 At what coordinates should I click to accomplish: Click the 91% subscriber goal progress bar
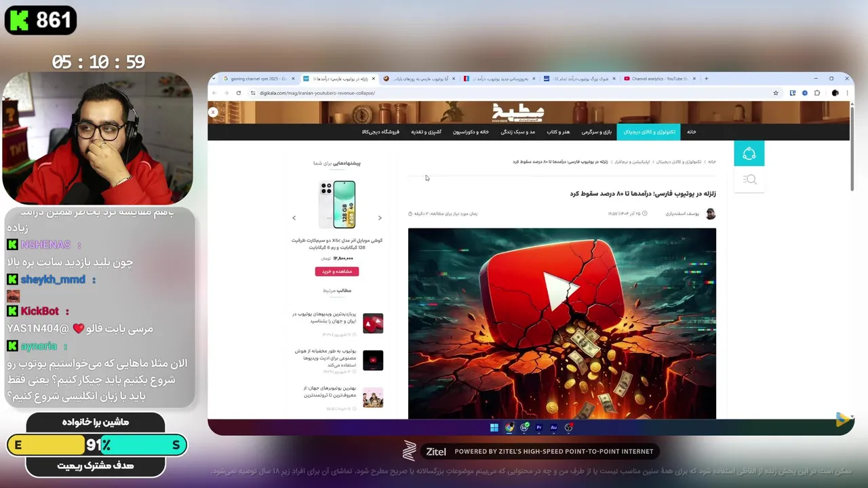pos(97,445)
